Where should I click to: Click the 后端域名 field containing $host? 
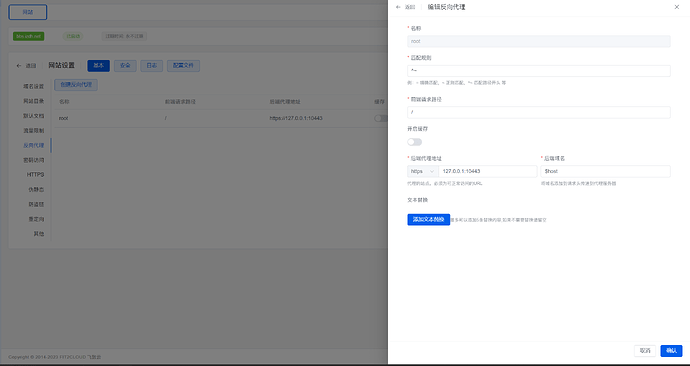[x=606, y=171]
